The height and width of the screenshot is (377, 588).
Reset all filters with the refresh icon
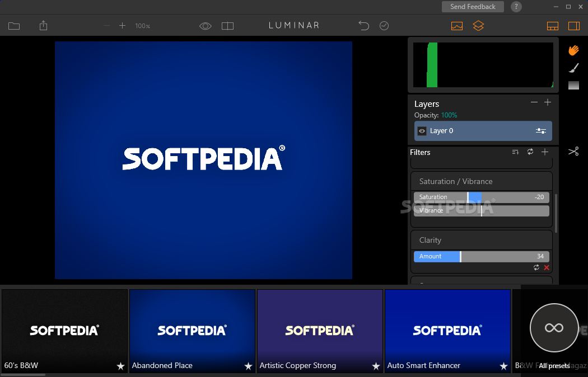(530, 152)
